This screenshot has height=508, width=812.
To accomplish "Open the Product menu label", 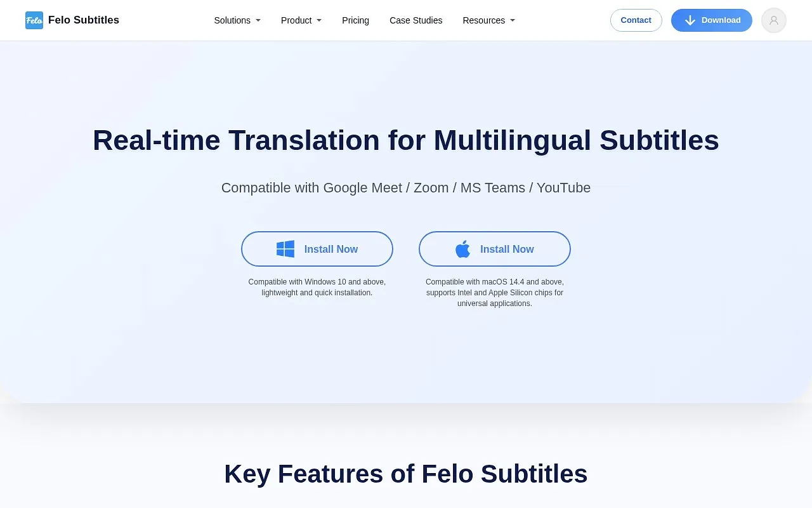I will 296,20.
